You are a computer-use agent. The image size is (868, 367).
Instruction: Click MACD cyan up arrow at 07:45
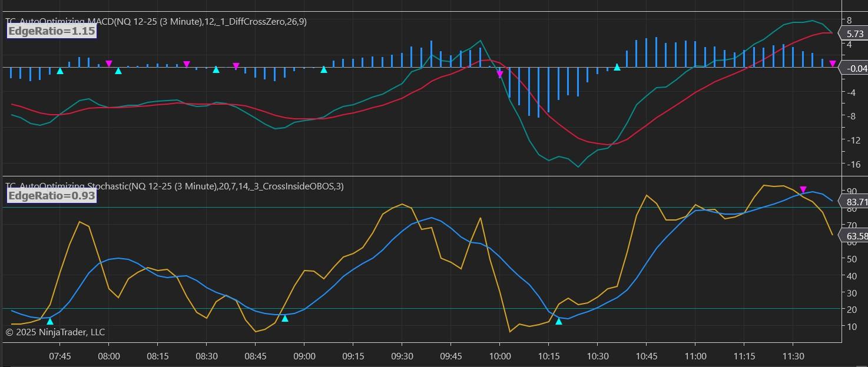[60, 71]
